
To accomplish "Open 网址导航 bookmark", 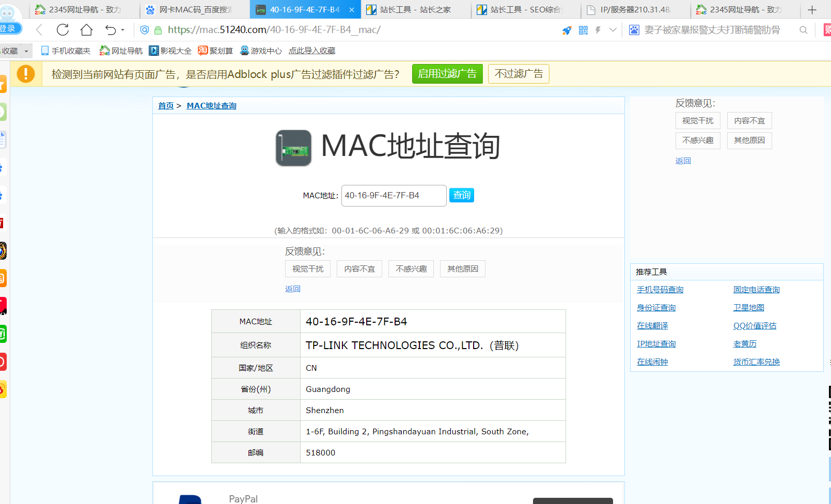I will pos(121,51).
